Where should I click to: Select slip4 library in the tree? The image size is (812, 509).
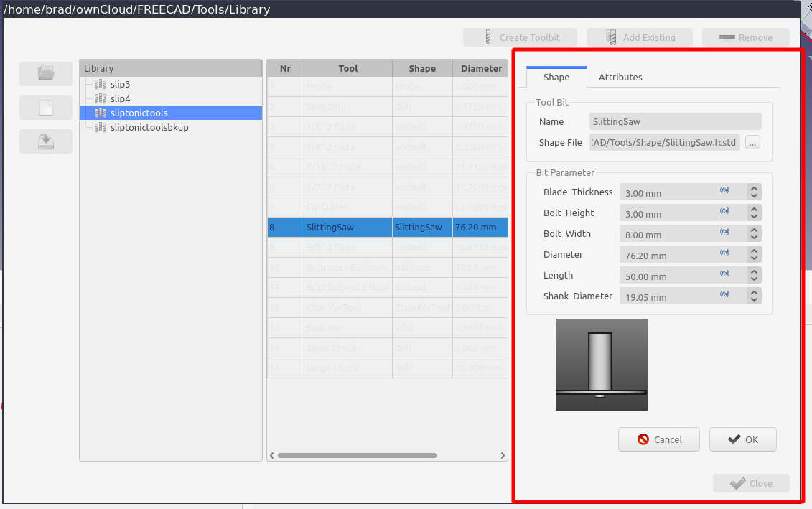pos(120,98)
